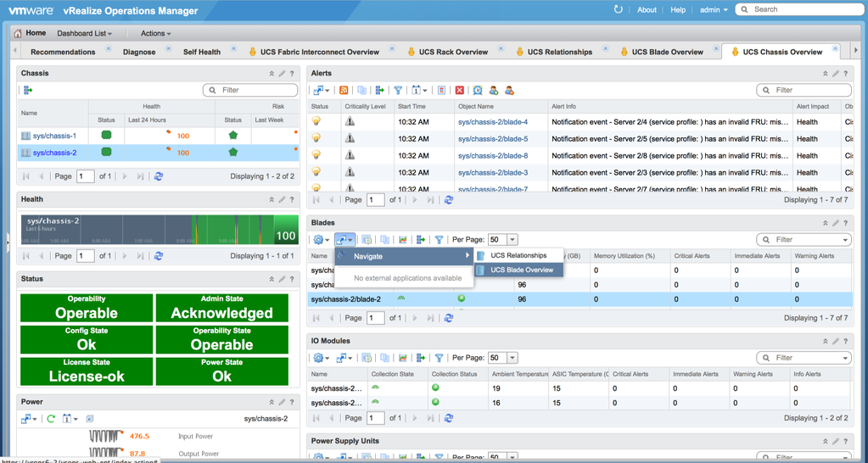
Task: Click the chart icon in Blades toolbar
Action: [x=403, y=239]
